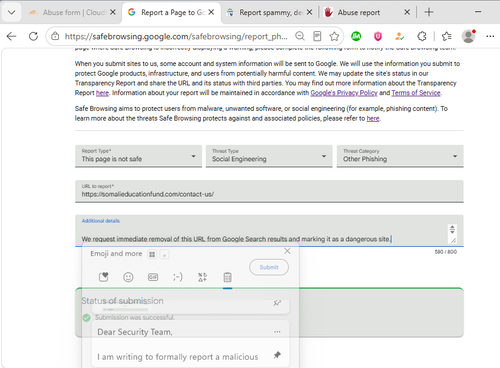The image size is (500, 368).
Task: Open the Abuse report tab
Action: click(x=358, y=13)
